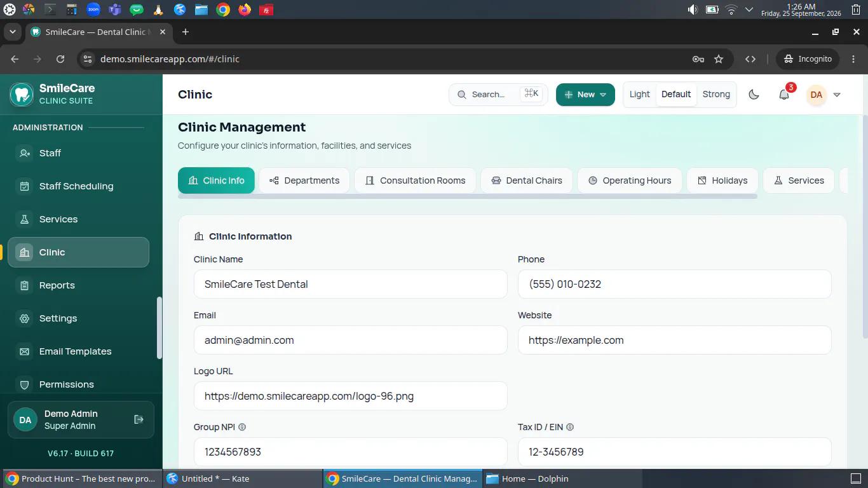Edit the Tax ID / EIN field

coord(675,452)
